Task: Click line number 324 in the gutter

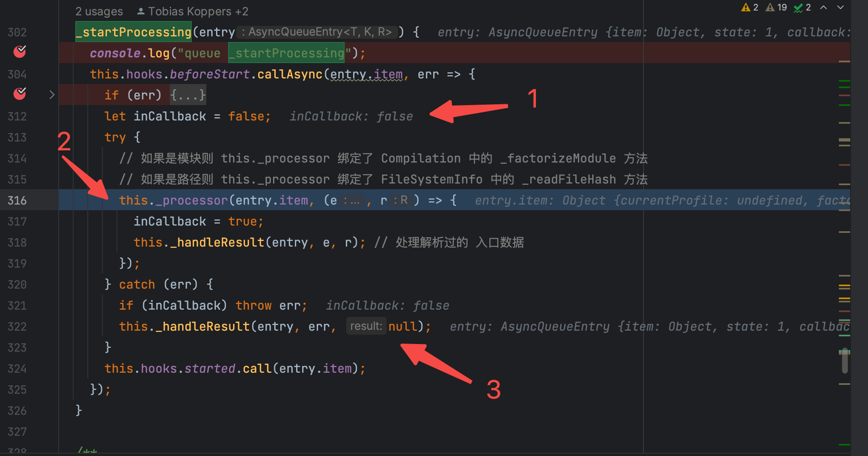Action: 17,369
